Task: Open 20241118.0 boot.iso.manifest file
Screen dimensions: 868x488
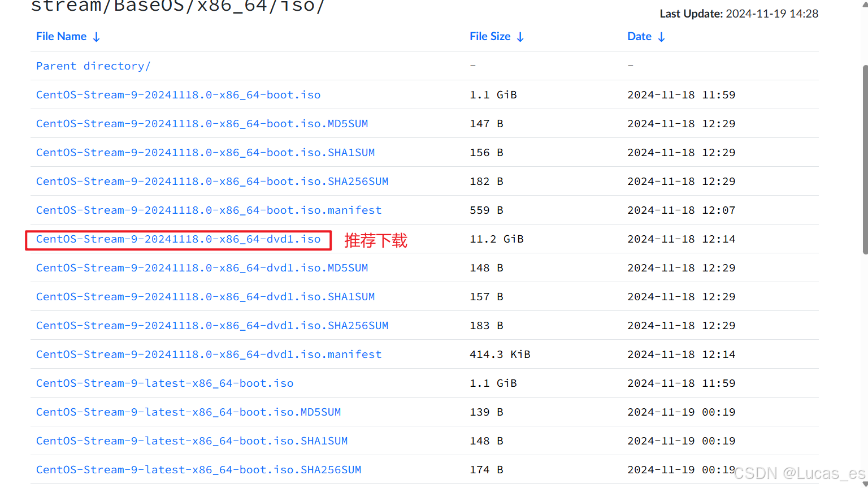Action: click(209, 210)
